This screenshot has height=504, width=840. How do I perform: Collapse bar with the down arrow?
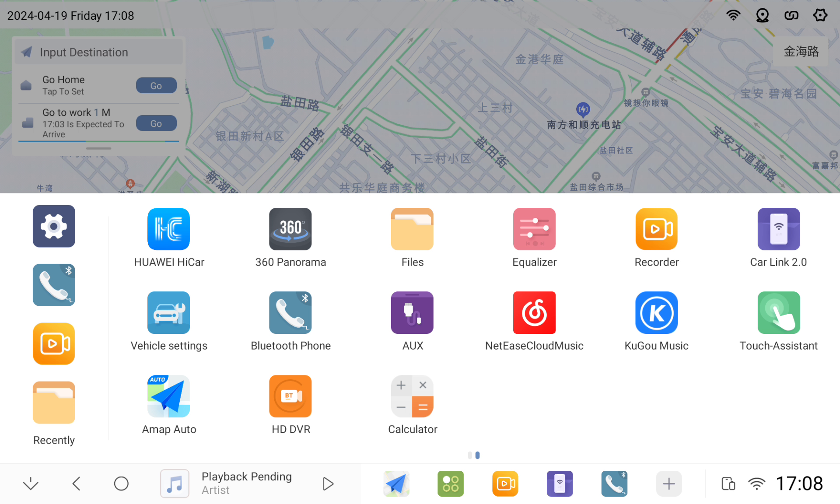tap(31, 483)
